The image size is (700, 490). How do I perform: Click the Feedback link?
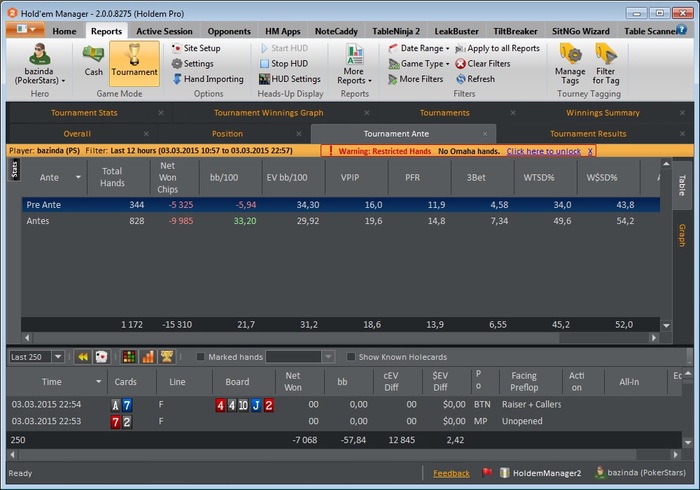[x=451, y=473]
